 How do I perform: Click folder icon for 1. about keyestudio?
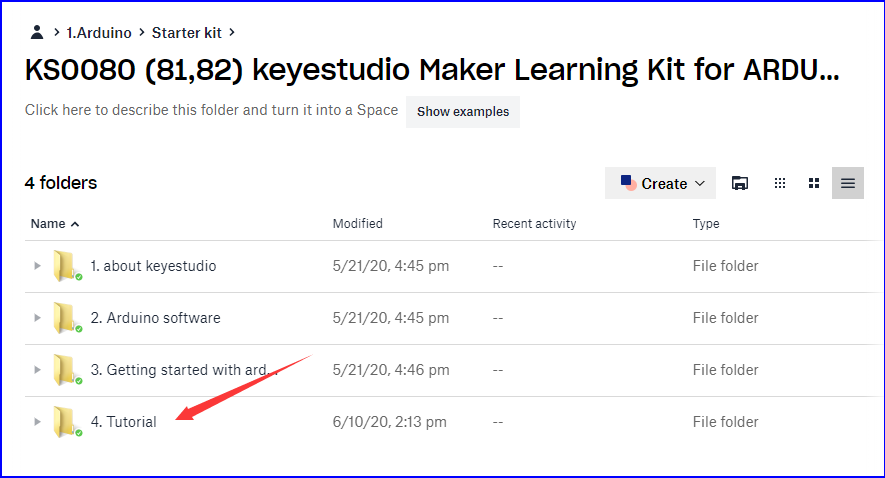click(67, 266)
